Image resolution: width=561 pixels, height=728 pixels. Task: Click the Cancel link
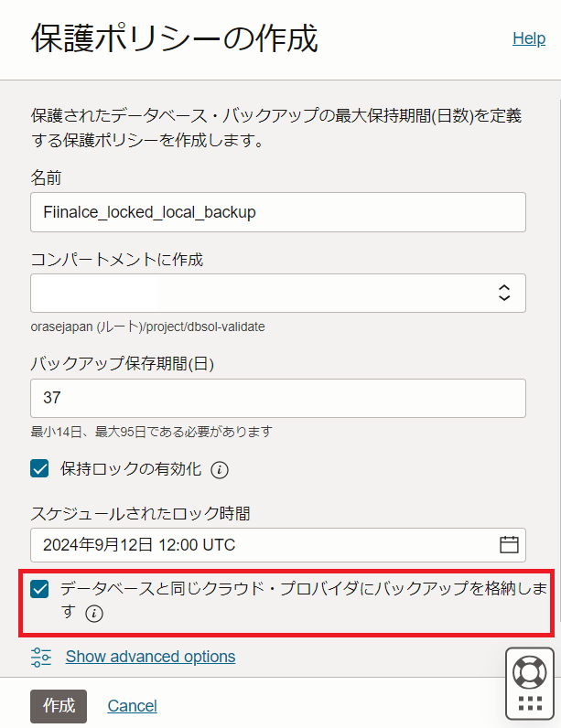(x=132, y=705)
